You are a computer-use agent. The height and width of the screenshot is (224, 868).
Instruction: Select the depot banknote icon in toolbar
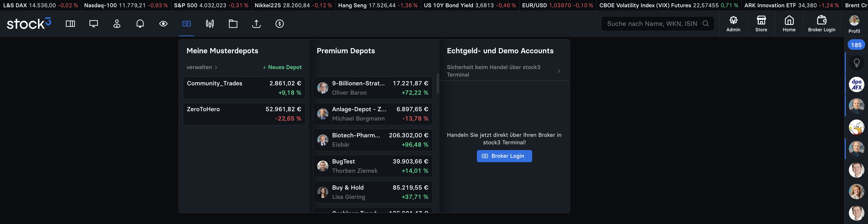pyautogui.click(x=187, y=24)
